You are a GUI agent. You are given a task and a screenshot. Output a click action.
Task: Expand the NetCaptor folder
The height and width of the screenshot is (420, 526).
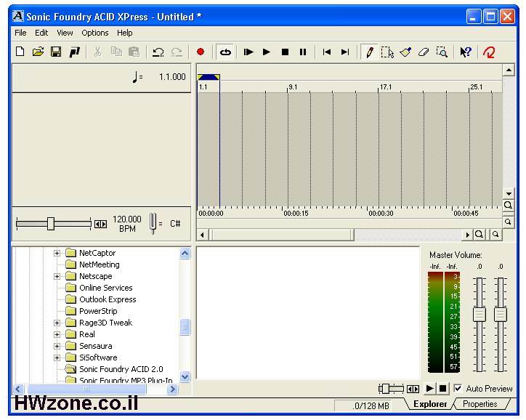tap(57, 253)
